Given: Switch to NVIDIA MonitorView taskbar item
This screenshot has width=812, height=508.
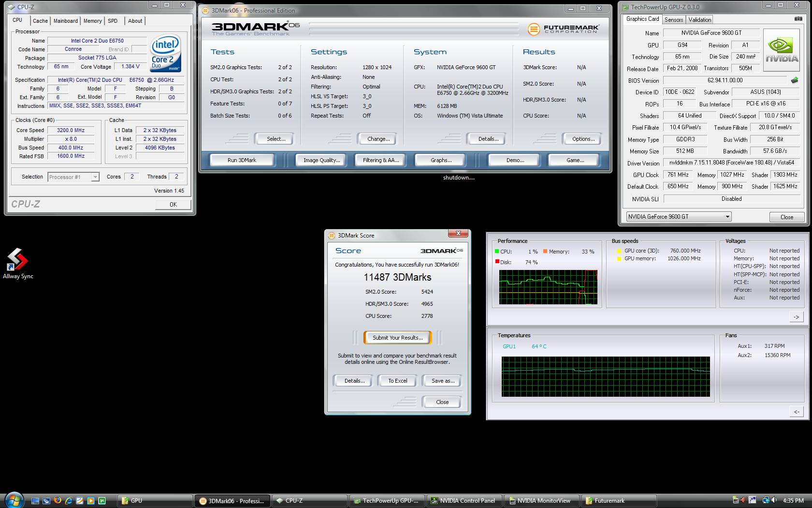Looking at the screenshot, I should point(542,501).
